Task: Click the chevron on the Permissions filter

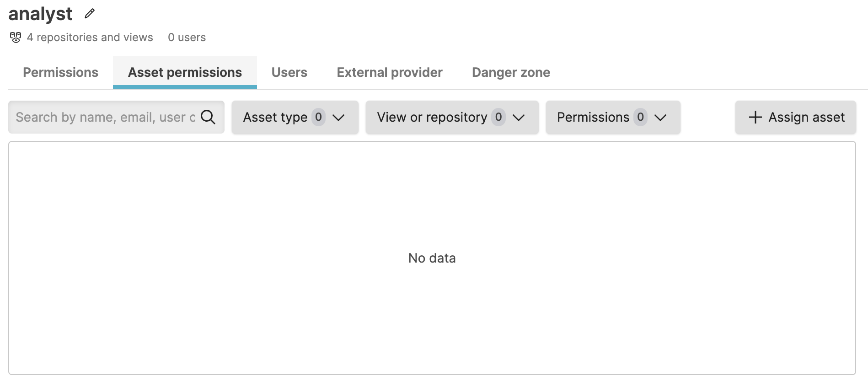Action: tap(661, 118)
